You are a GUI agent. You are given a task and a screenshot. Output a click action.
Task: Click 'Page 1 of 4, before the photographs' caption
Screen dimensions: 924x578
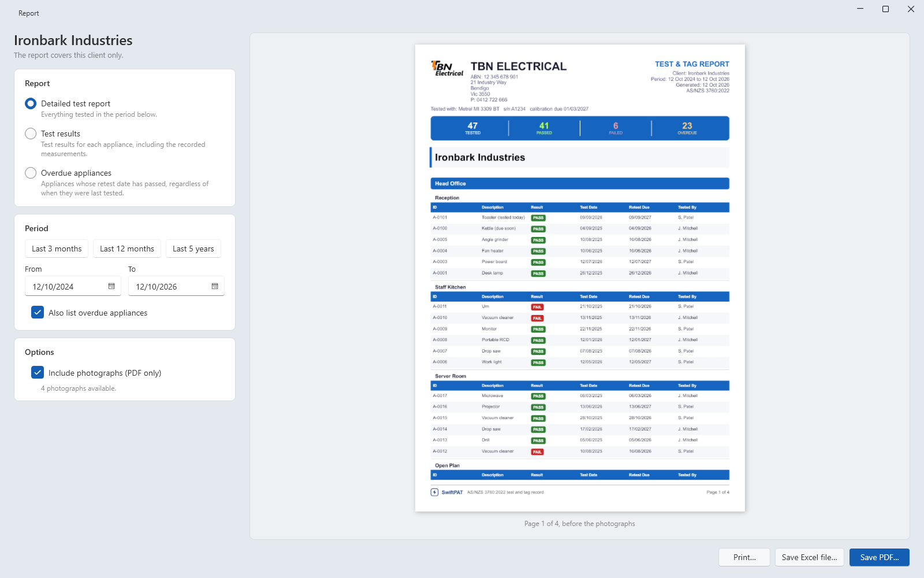580,524
